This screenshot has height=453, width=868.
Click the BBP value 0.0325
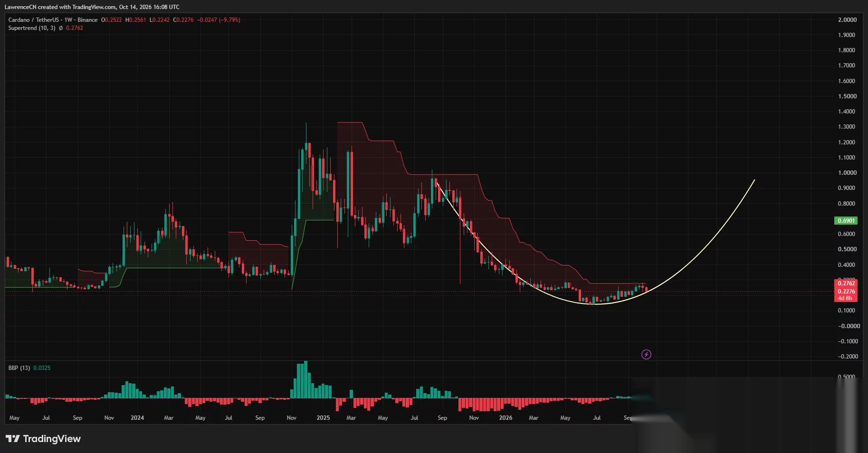[42, 368]
